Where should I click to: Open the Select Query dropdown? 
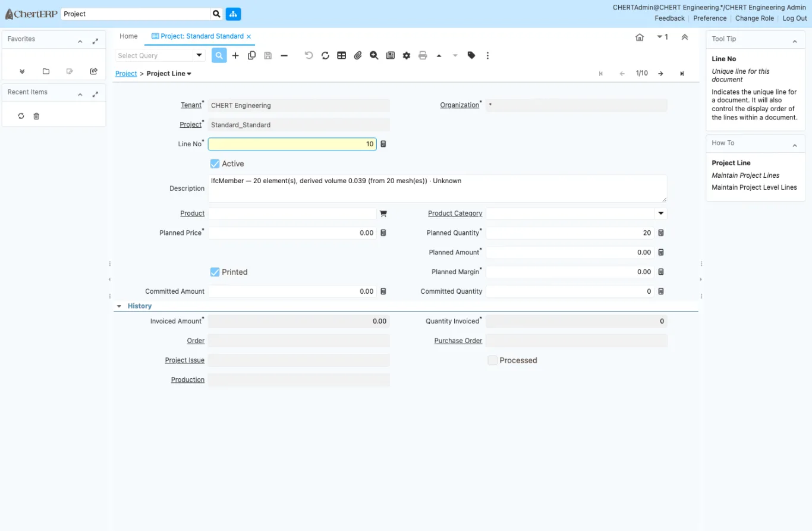[x=199, y=55]
